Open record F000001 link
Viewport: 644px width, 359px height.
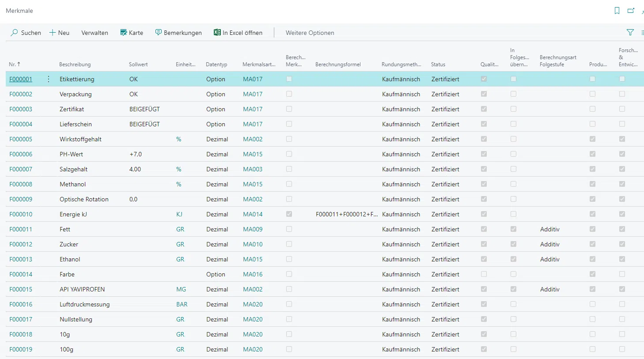click(21, 79)
